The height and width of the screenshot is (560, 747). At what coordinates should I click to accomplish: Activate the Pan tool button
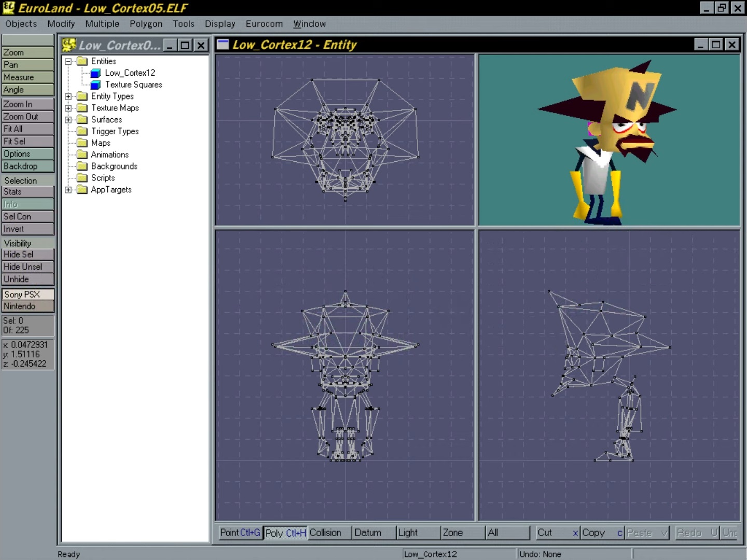coord(28,65)
